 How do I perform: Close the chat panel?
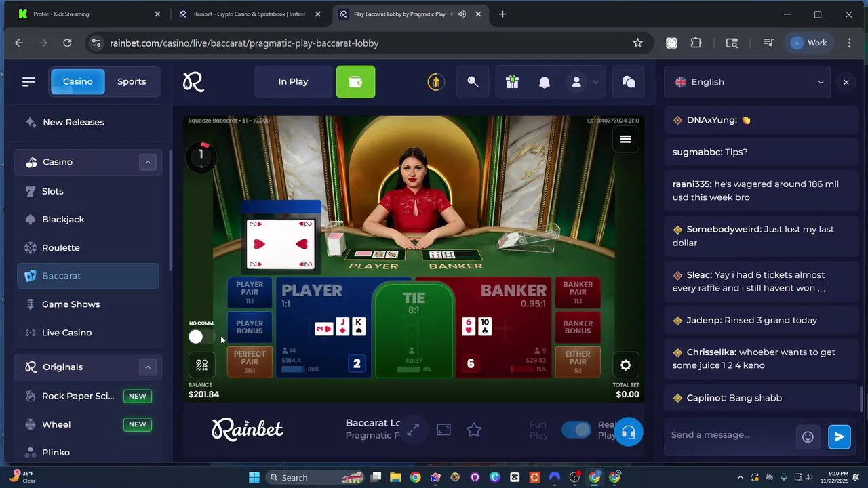coord(846,82)
